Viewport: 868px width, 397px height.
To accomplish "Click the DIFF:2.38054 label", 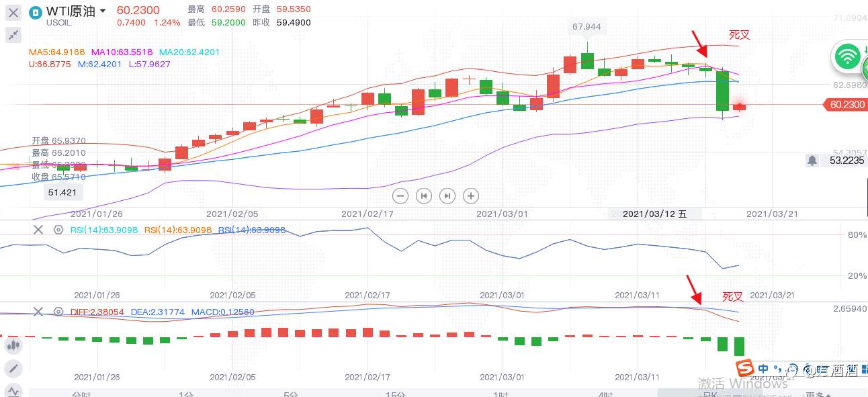I will (x=97, y=312).
